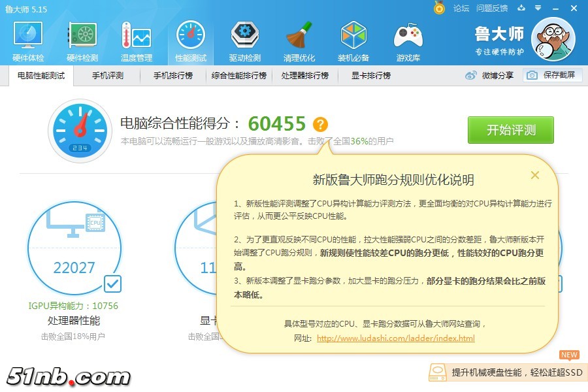Open the title bar dropdown triangle menu
588x392 pixels.
coord(538,8)
